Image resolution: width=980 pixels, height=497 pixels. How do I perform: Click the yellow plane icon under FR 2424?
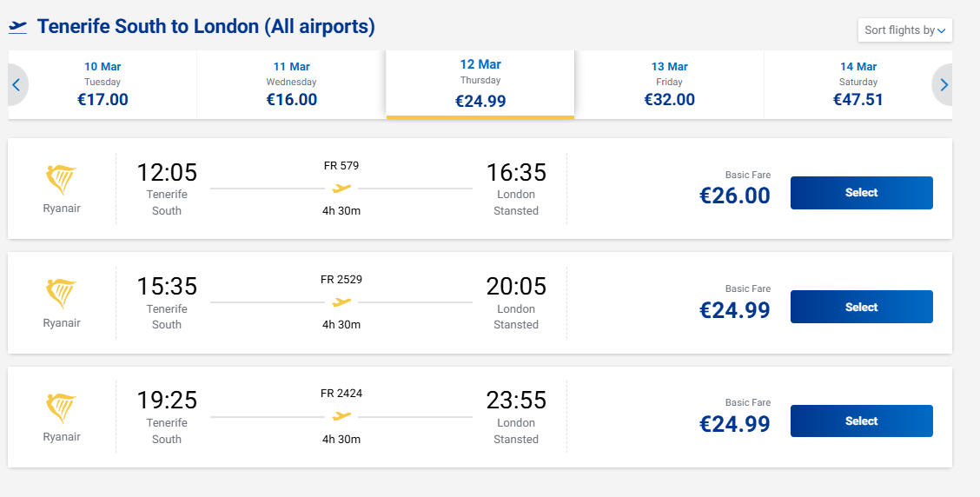click(341, 416)
